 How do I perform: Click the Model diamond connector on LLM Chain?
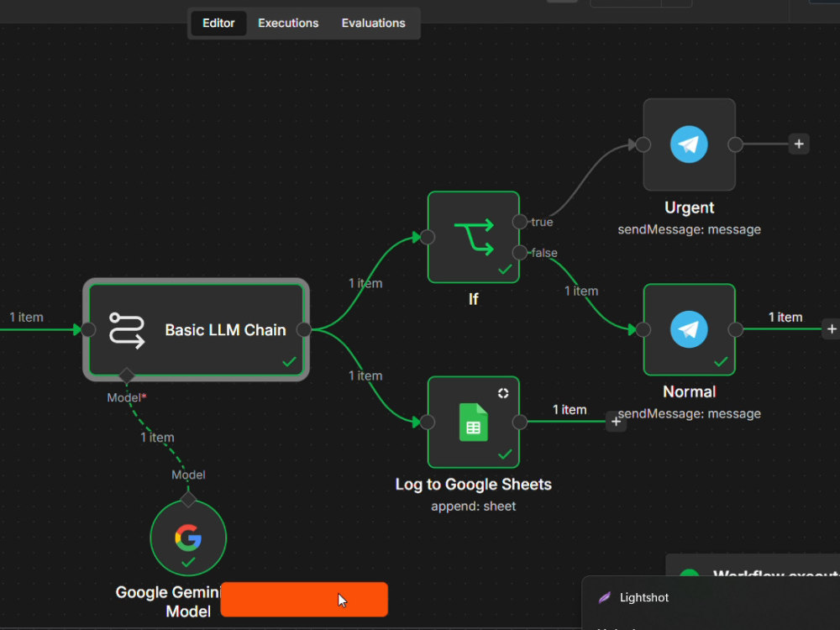[x=127, y=375]
